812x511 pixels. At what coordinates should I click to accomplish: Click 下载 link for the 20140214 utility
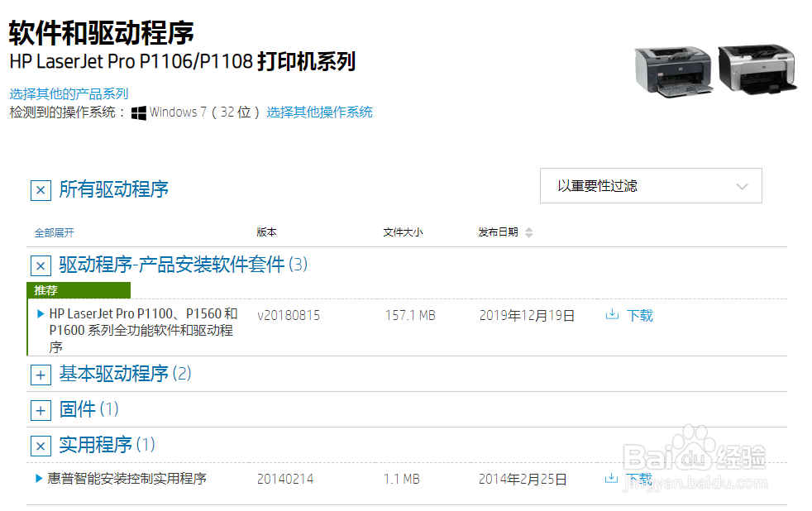[x=639, y=479]
